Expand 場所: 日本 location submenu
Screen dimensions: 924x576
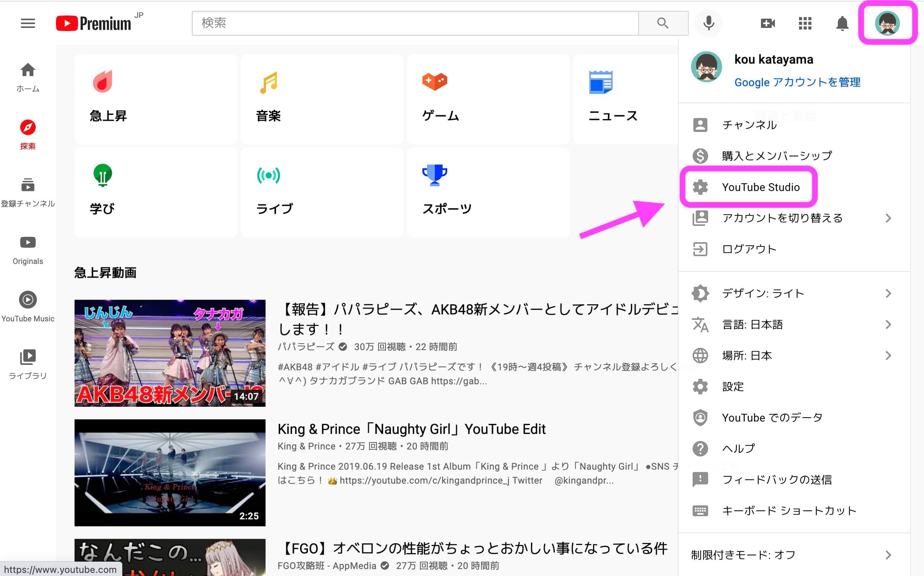pos(794,356)
